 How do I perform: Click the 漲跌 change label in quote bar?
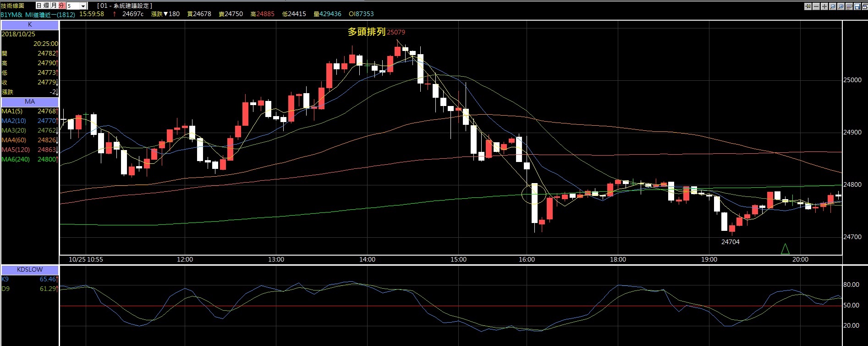(157, 14)
